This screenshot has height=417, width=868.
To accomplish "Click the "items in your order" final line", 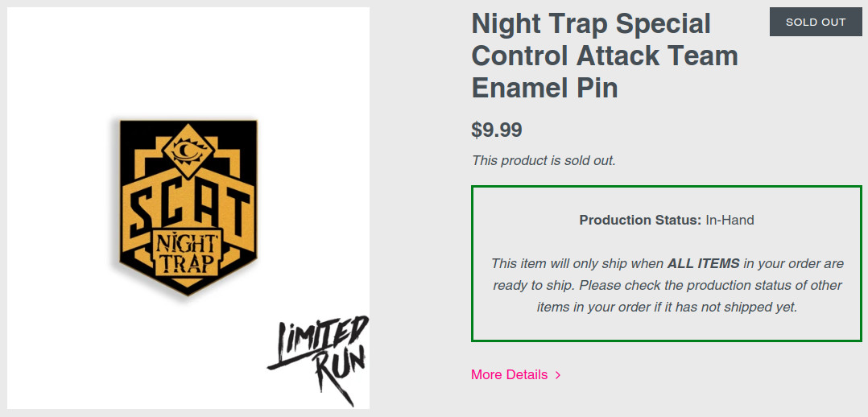I will point(667,307).
